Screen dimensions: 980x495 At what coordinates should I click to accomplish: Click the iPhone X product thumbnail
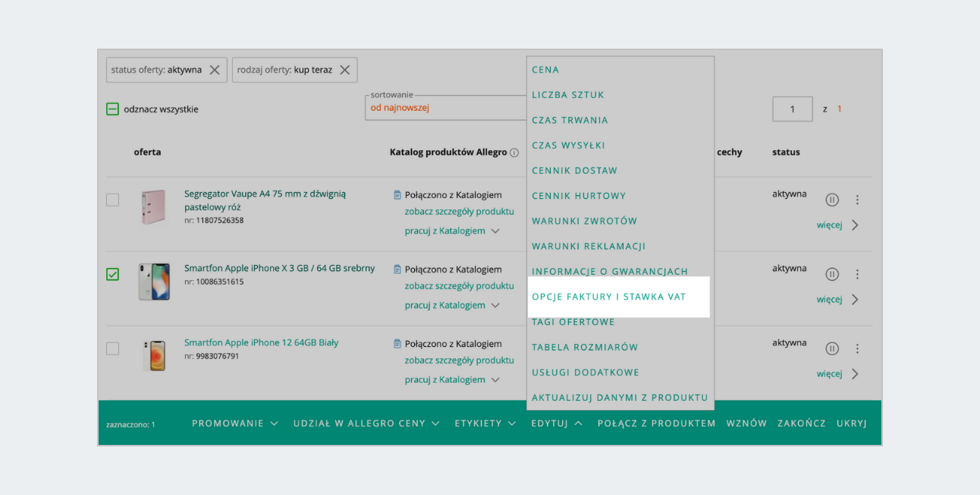(154, 282)
